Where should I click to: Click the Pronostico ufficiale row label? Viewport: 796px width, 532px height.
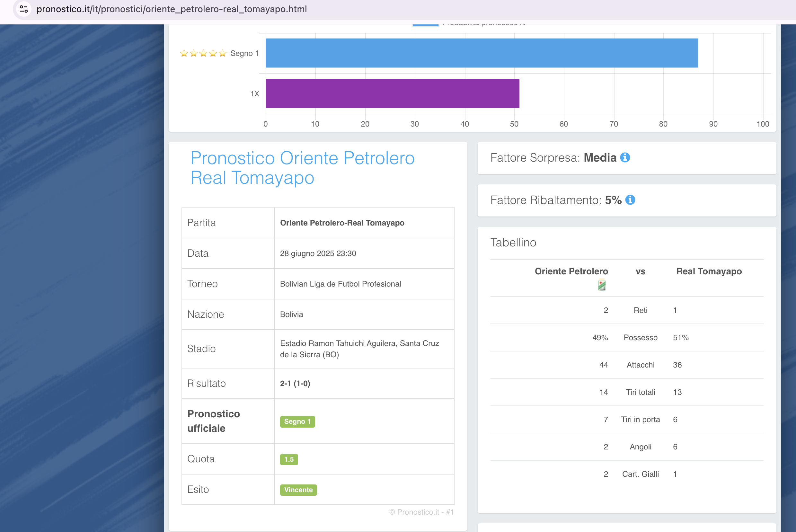pos(214,421)
